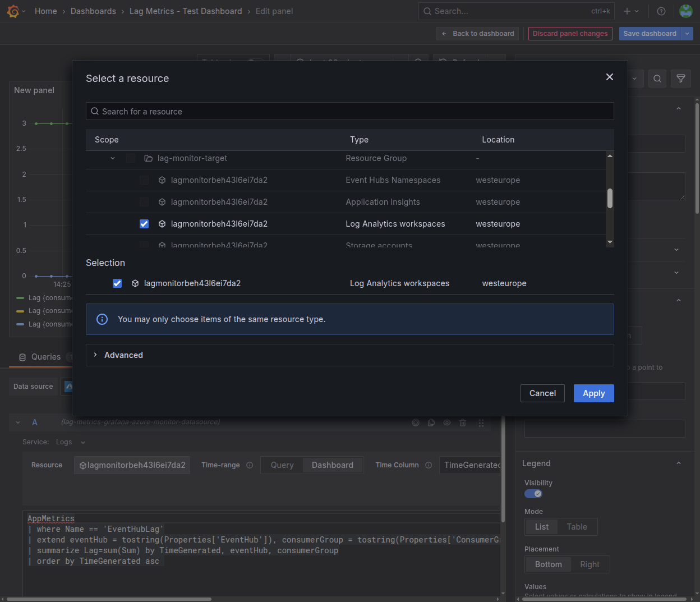Close the Select a resource dialog

coord(610,77)
